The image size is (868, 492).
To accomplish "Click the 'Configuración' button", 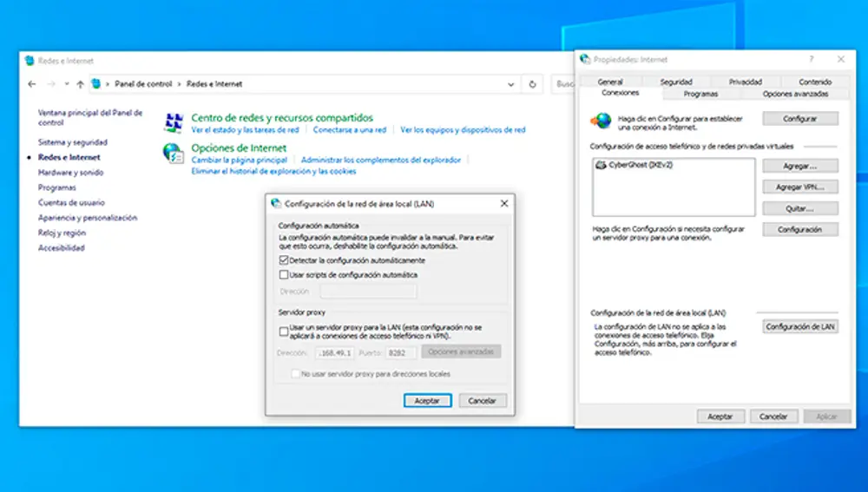I will (x=800, y=230).
